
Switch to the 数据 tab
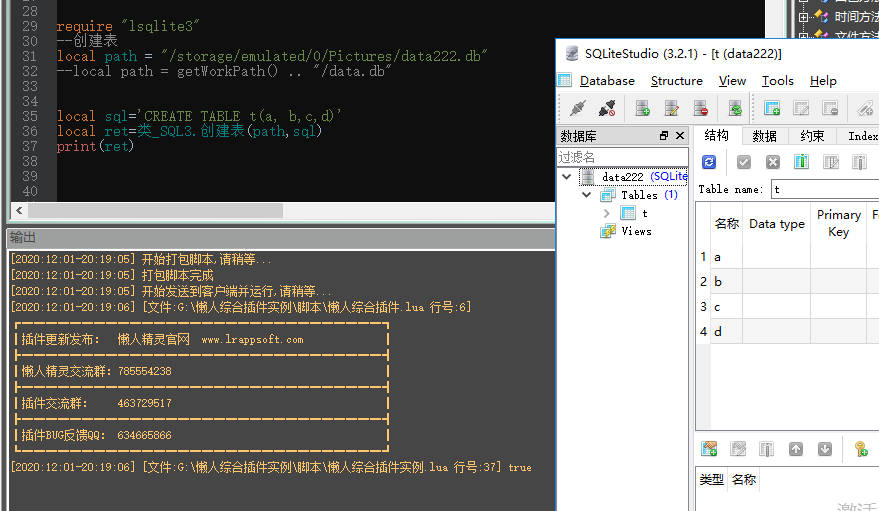(765, 136)
